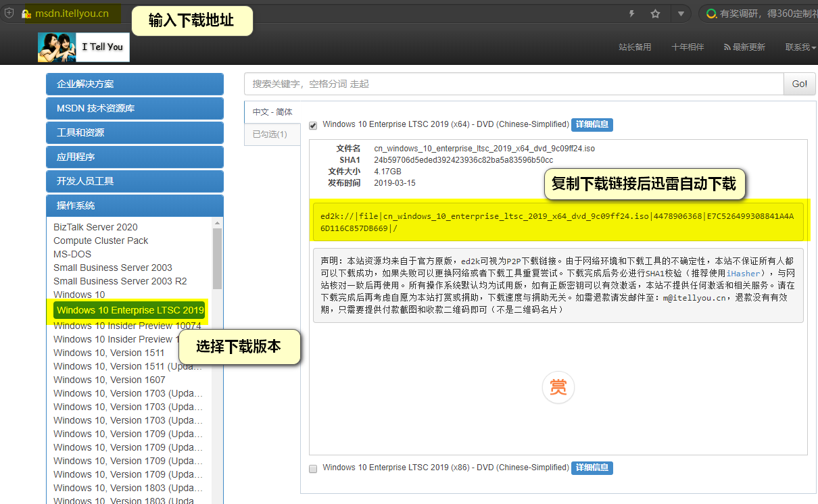Switch to the 已勾选(1) tab
The image size is (818, 504).
272,134
